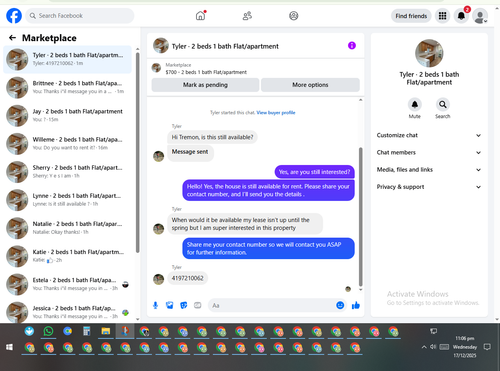Open Tyler's conversation in the list
This screenshot has width=500, height=371.
pyautogui.click(x=67, y=59)
